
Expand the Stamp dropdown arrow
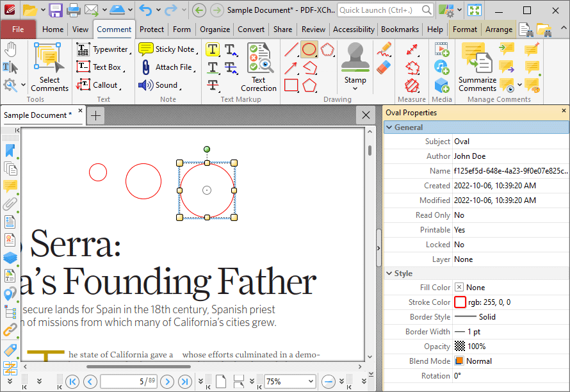point(355,89)
